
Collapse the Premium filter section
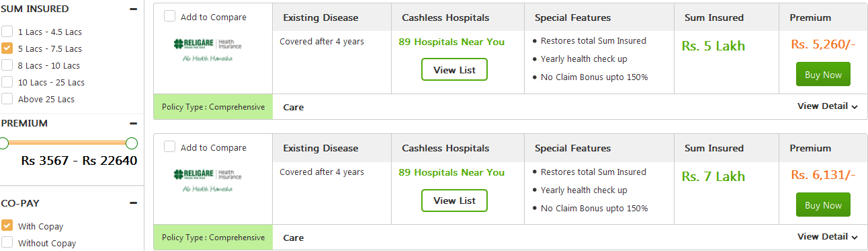pos(133,123)
